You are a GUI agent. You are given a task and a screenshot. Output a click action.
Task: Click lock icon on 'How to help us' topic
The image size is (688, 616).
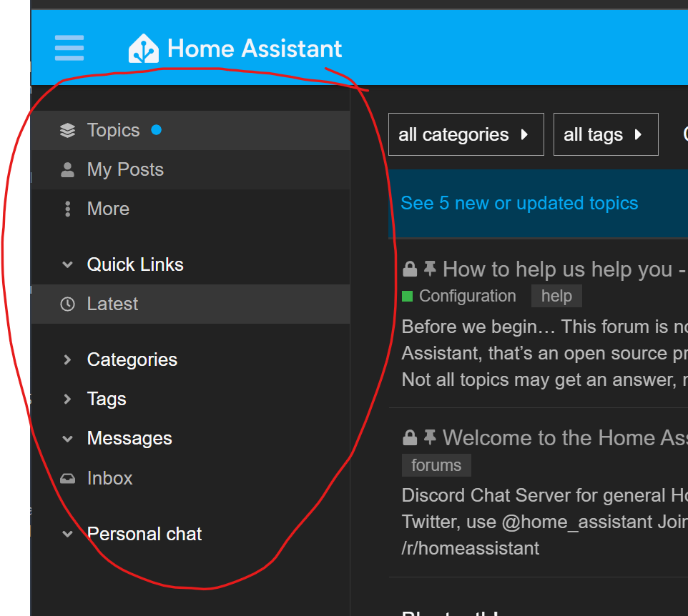point(410,269)
